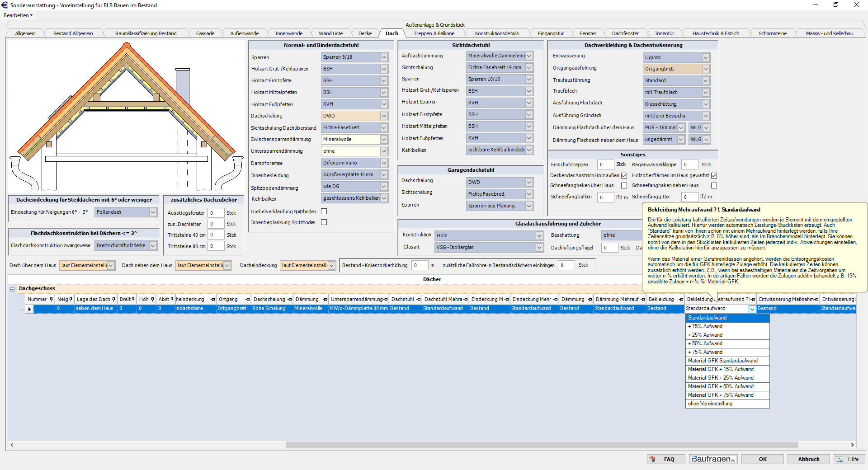Open the Sparren 8/18 dropdown
The width and height of the screenshot is (868, 470).
tap(383, 57)
